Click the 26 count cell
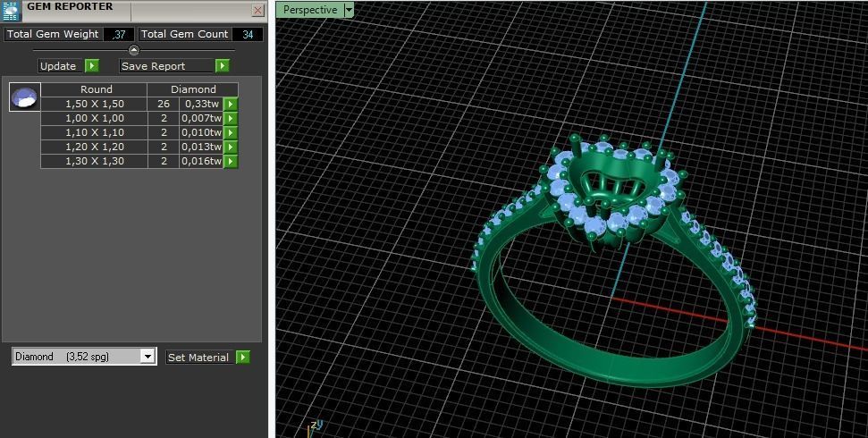This screenshot has height=438, width=868. 164,104
